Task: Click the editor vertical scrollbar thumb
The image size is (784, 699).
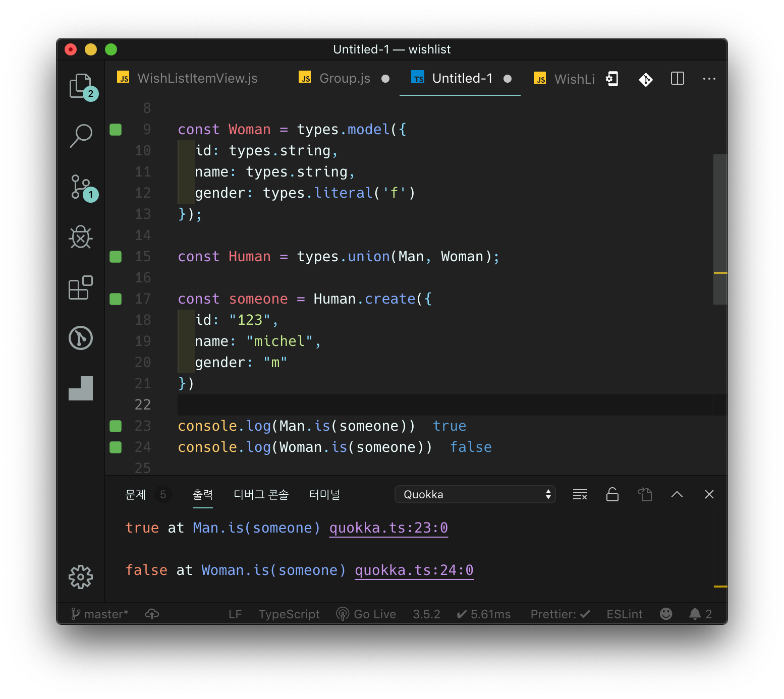Action: (x=720, y=229)
